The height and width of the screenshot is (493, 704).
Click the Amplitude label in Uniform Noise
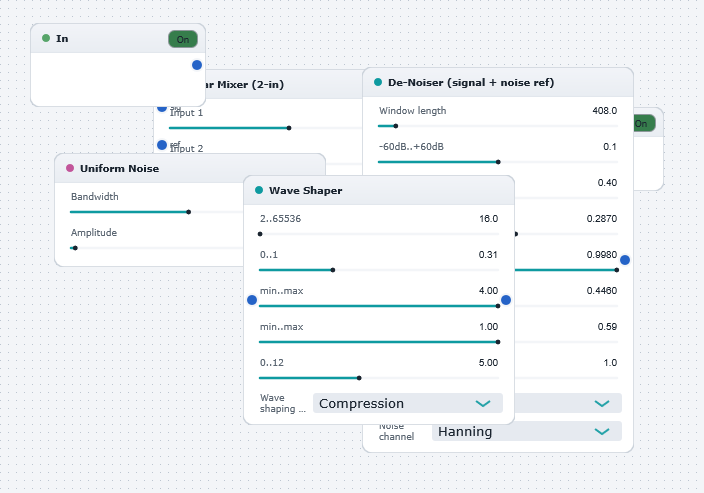click(94, 233)
